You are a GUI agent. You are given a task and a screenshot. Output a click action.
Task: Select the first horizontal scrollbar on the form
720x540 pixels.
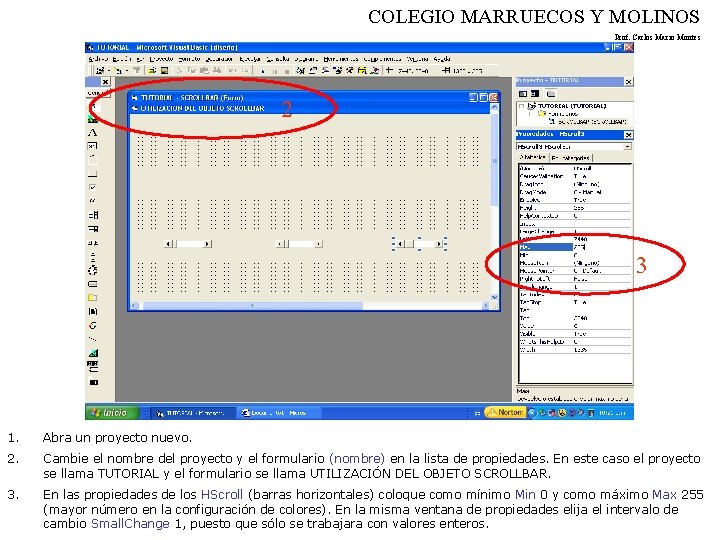[x=188, y=244]
